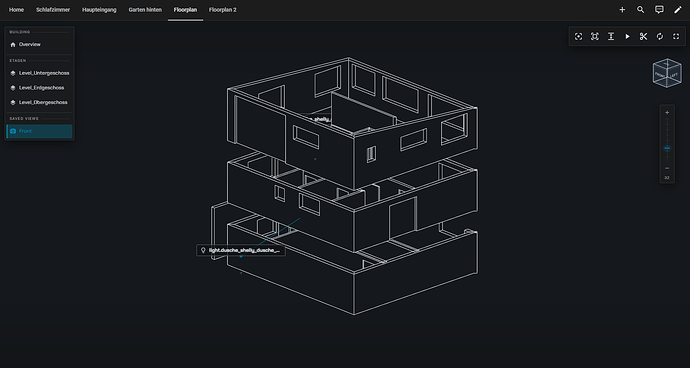Click the light.dusche_shelly_dusche label
690x368 pixels.
(x=241, y=250)
